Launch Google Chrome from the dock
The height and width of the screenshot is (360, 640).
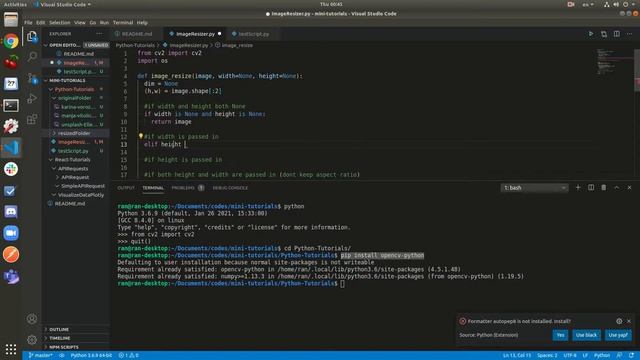click(11, 41)
